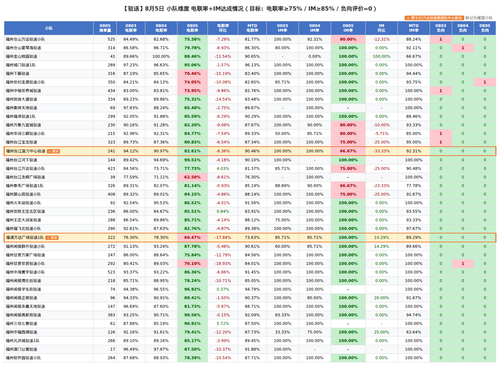The width and height of the screenshot is (500, 373).
Task: Click the MTD 电联率 column header
Action: [252, 28]
